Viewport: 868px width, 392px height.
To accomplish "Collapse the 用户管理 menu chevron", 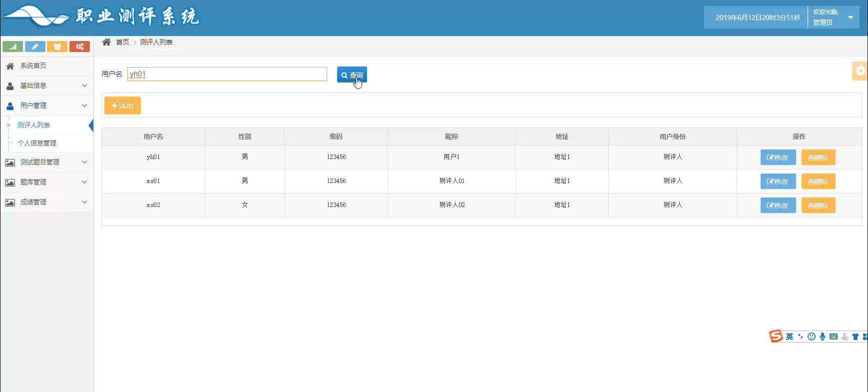I will [x=84, y=105].
